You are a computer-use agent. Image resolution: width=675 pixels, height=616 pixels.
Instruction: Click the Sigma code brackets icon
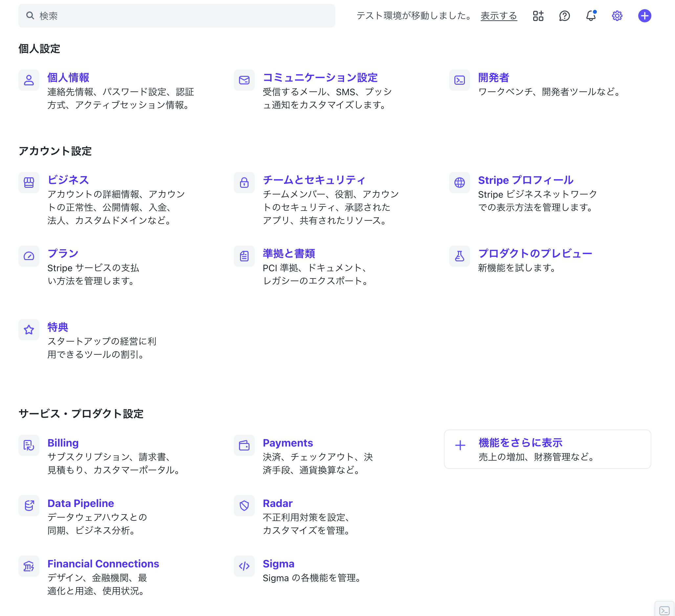coord(244,566)
